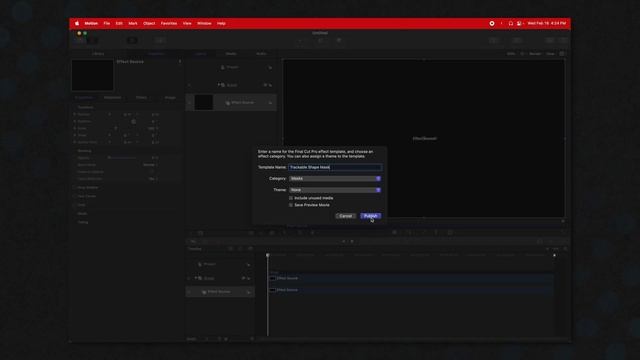
Task: Click the Publish button in the dialog
Action: [371, 216]
